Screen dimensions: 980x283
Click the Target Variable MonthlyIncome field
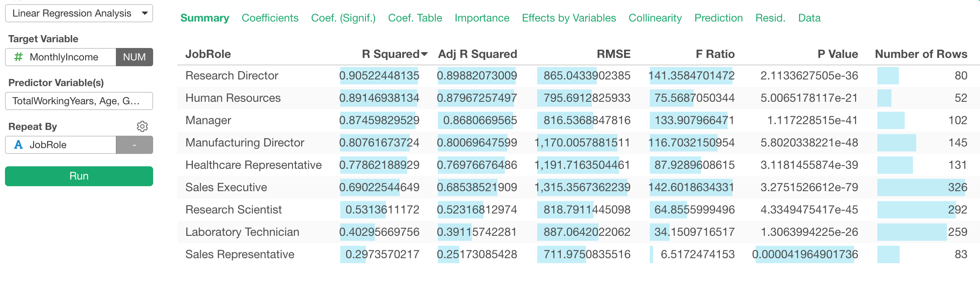coord(66,57)
